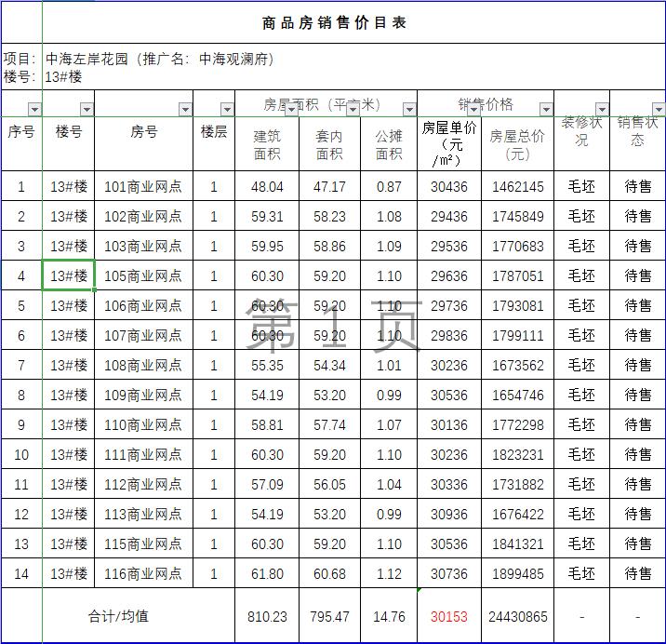Screen dimensions: 666x644
Task: Select cell 108商业网点
Action: coord(143,365)
